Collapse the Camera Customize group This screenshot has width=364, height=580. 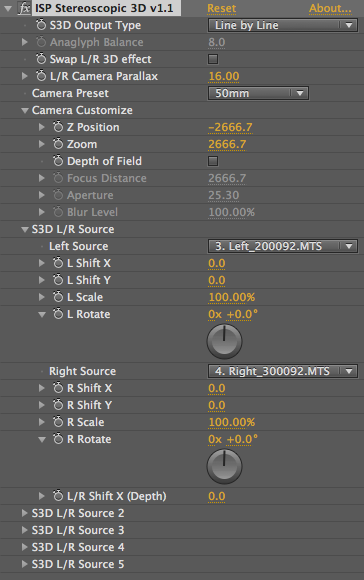(25, 110)
